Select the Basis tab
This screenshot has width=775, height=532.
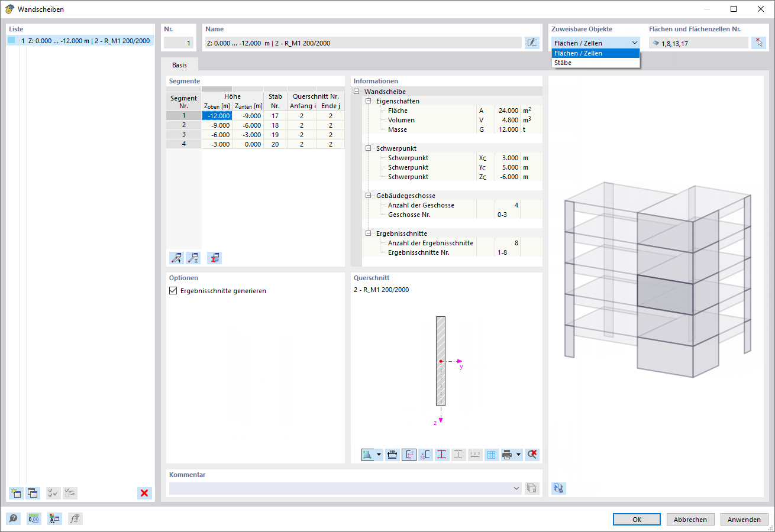click(180, 65)
